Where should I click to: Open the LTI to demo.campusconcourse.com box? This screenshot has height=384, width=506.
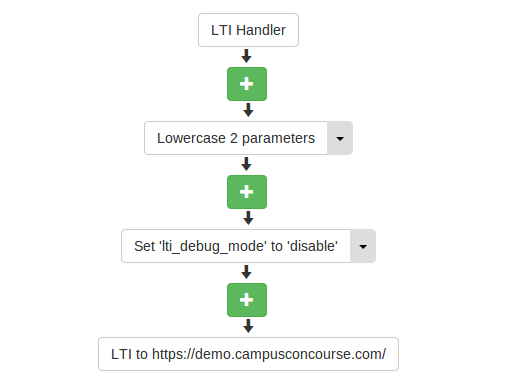[x=248, y=354]
